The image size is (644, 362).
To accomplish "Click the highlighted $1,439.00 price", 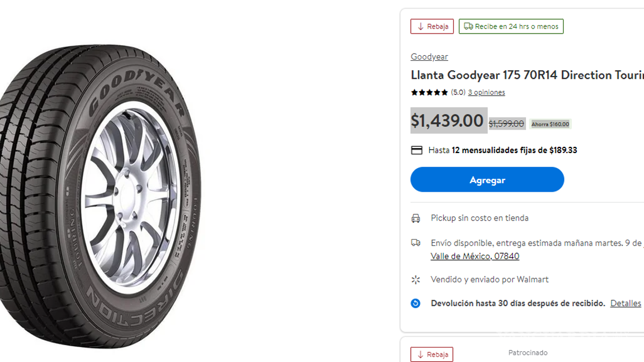I will coord(448,121).
